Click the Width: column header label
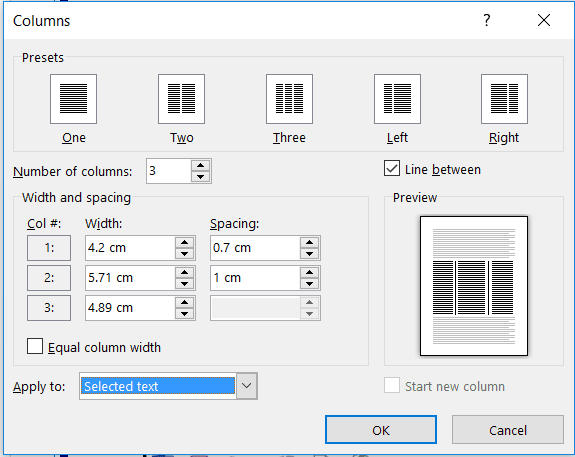 tap(103, 223)
